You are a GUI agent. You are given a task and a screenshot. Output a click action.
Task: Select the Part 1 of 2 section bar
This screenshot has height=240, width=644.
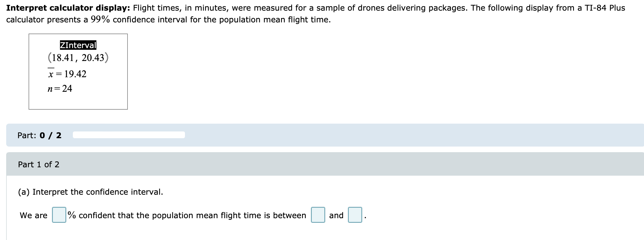pos(322,165)
